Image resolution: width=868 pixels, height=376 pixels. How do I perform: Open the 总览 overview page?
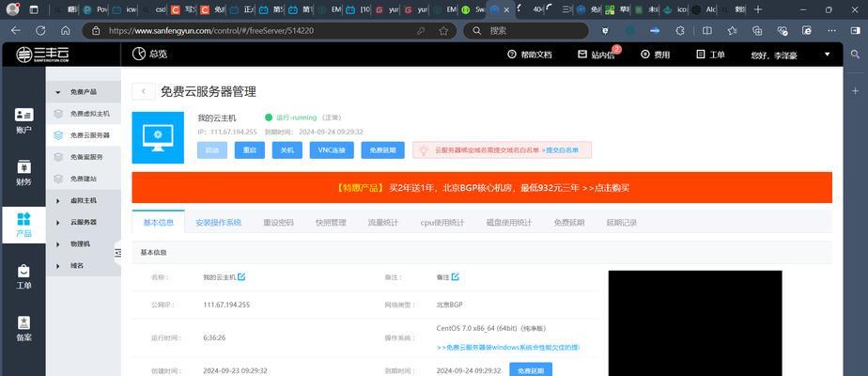click(149, 54)
